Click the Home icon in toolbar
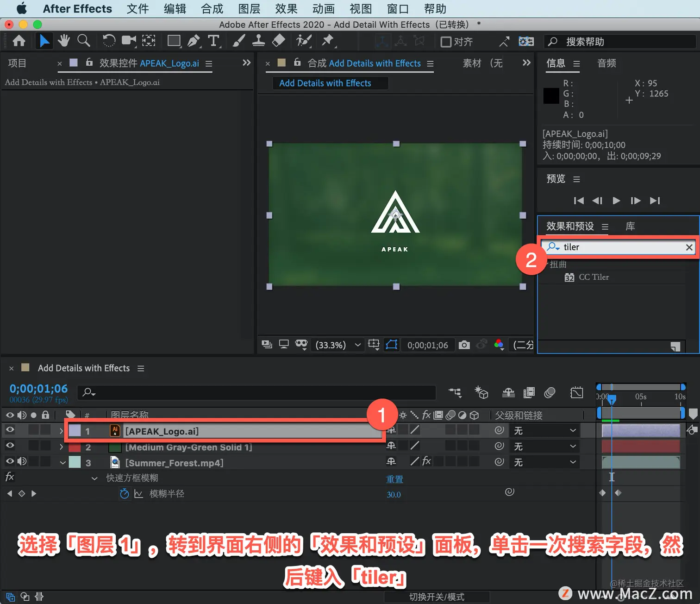Screen dimensions: 700x604 [19, 41]
